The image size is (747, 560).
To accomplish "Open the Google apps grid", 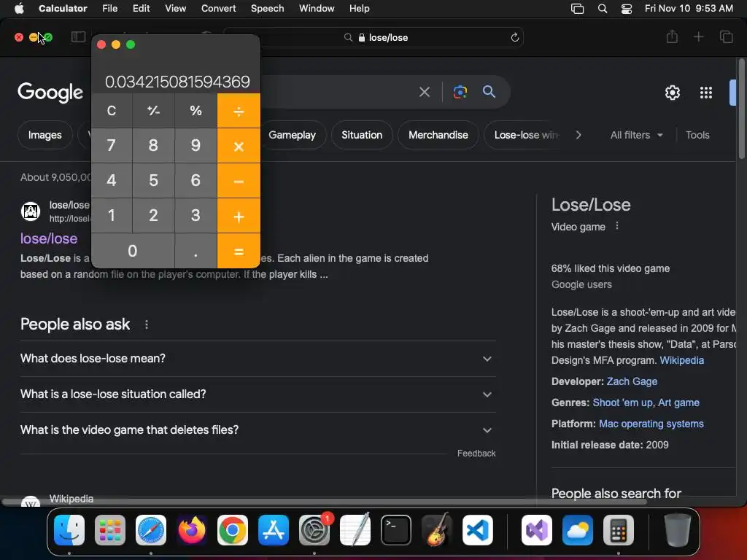I will click(x=705, y=93).
